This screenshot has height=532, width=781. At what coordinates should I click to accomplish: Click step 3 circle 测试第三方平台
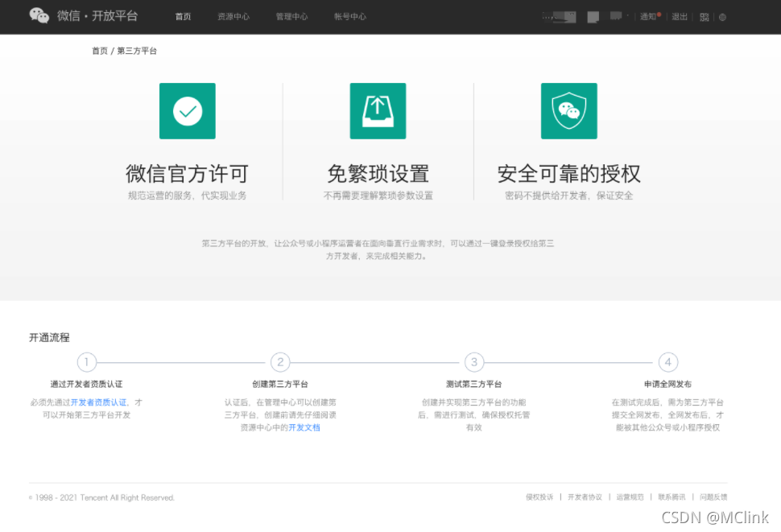point(474,362)
